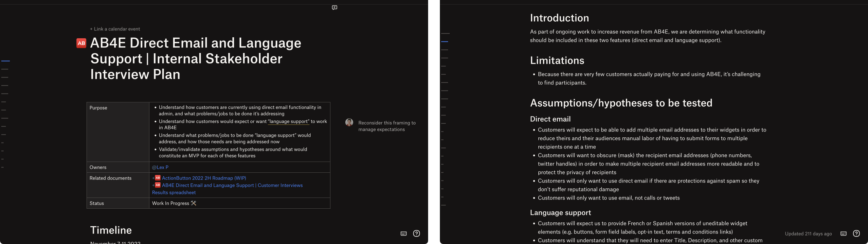Click the bullet "Validate/invalidate assumptions and hypotheses"
The image size is (868, 244).
(x=233, y=152)
